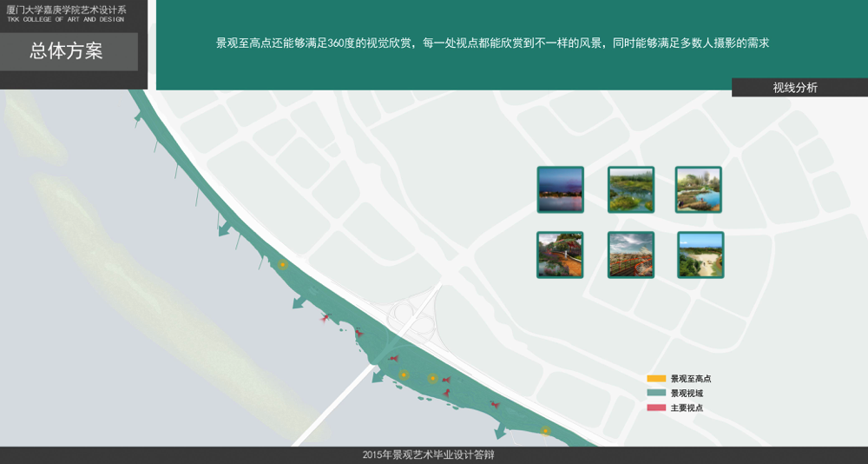Click the northernmost yellow high-point marker
Screen dimensions: 868x464
[x=282, y=264]
